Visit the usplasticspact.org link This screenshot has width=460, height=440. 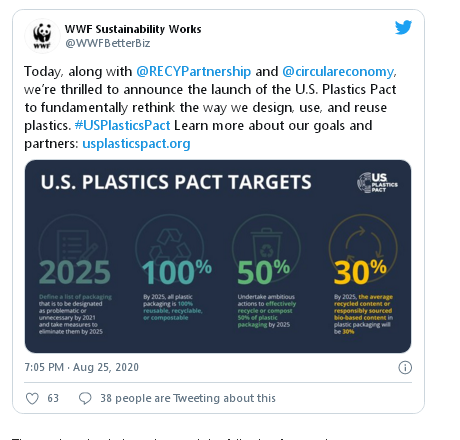tap(136, 143)
